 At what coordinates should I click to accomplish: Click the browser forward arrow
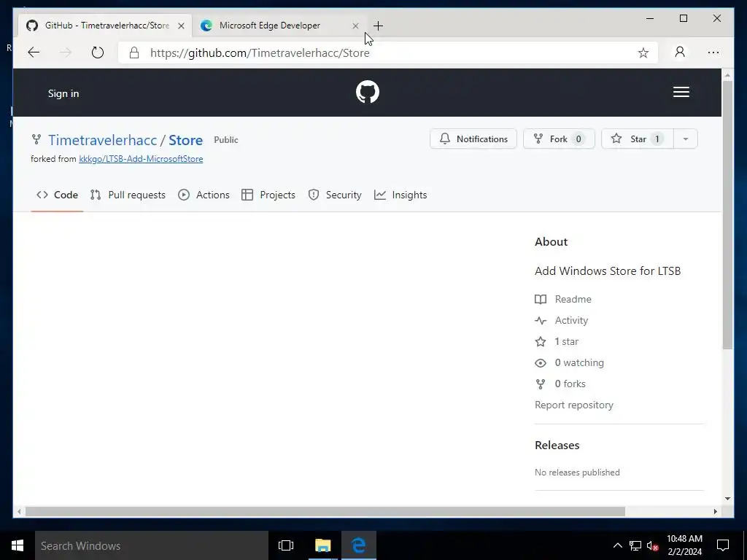coord(65,52)
